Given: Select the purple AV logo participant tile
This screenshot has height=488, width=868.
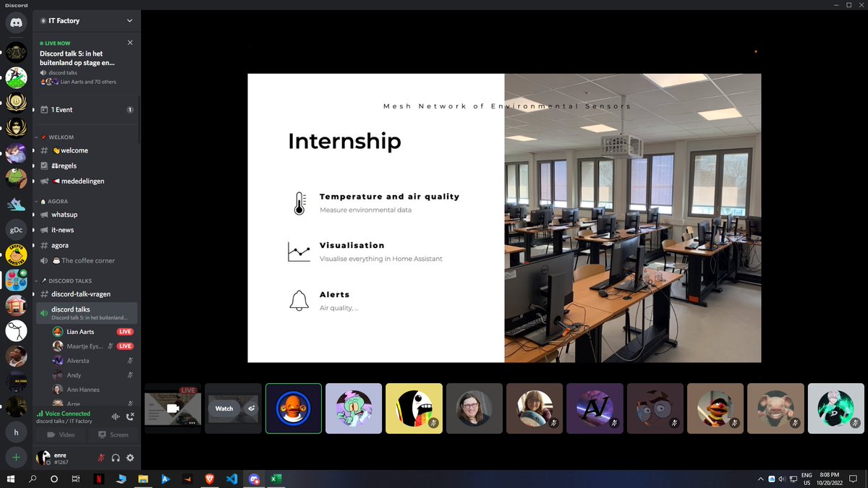Looking at the screenshot, I should click(x=595, y=408).
